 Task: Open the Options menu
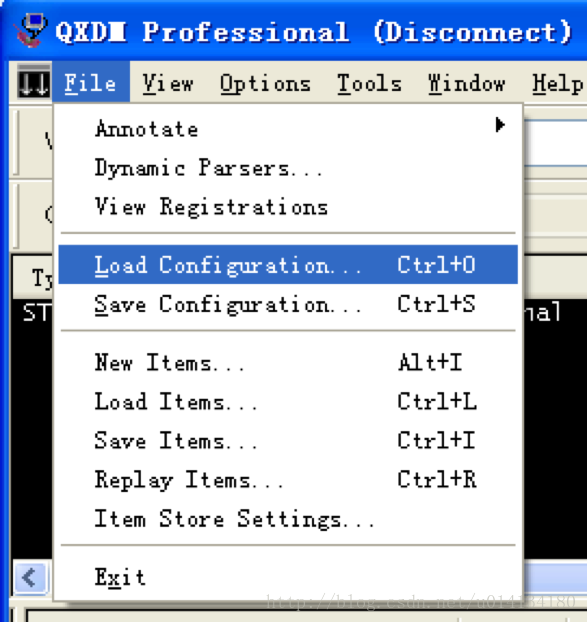tap(265, 83)
